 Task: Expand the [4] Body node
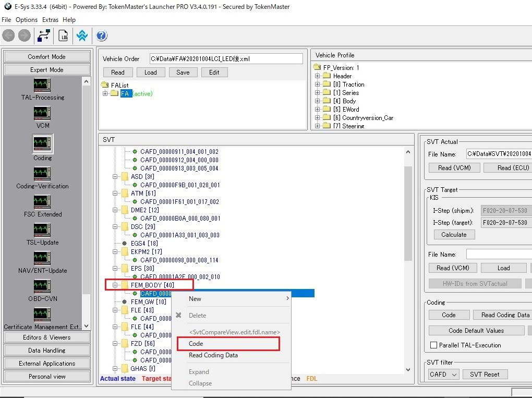(317, 101)
